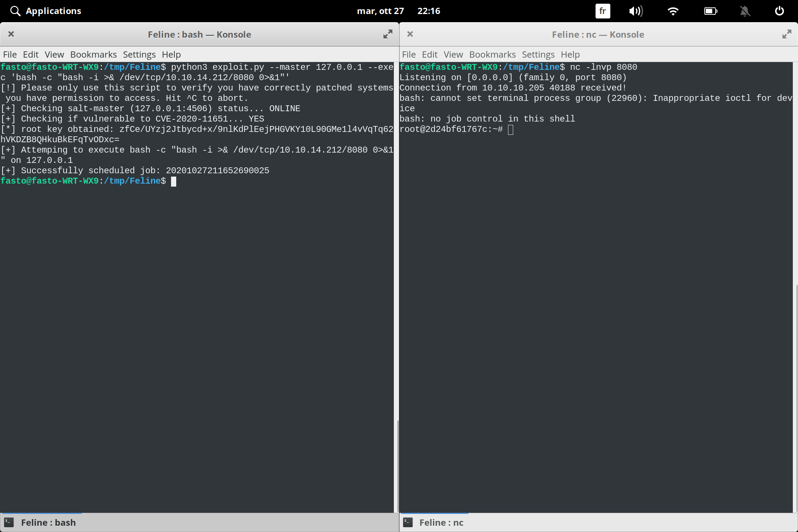798x532 pixels.
Task: Click the terminal icon on Feline : bash tab
Action: click(x=8, y=522)
